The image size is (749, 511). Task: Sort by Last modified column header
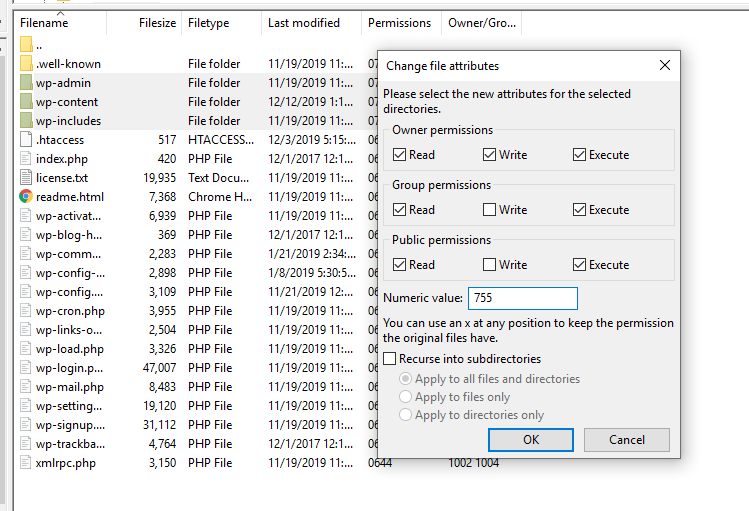pyautogui.click(x=303, y=23)
